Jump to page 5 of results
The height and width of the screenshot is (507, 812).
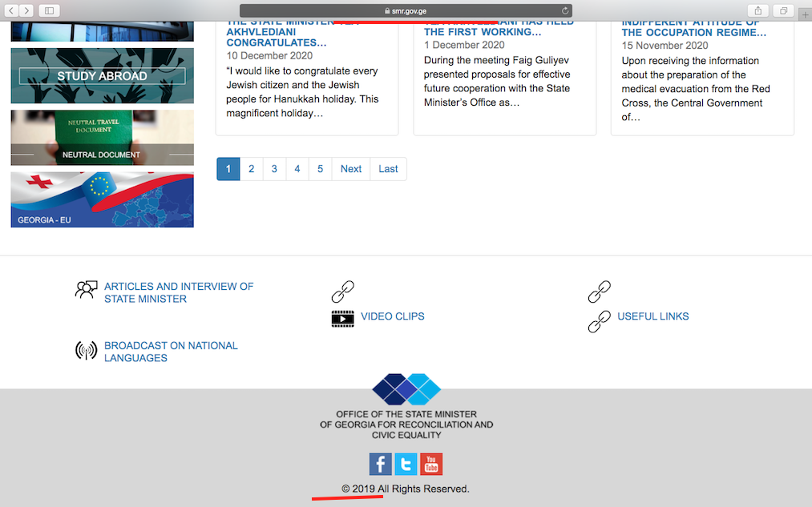tap(320, 169)
